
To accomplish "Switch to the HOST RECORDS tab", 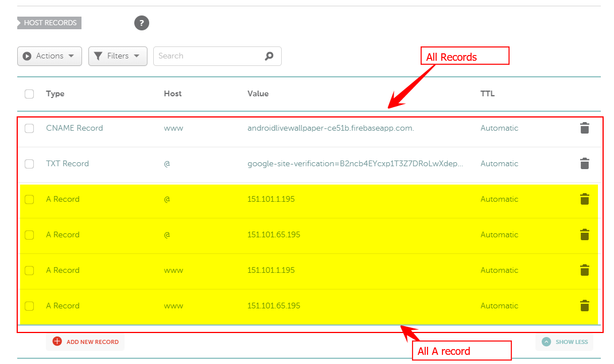I will tap(49, 23).
